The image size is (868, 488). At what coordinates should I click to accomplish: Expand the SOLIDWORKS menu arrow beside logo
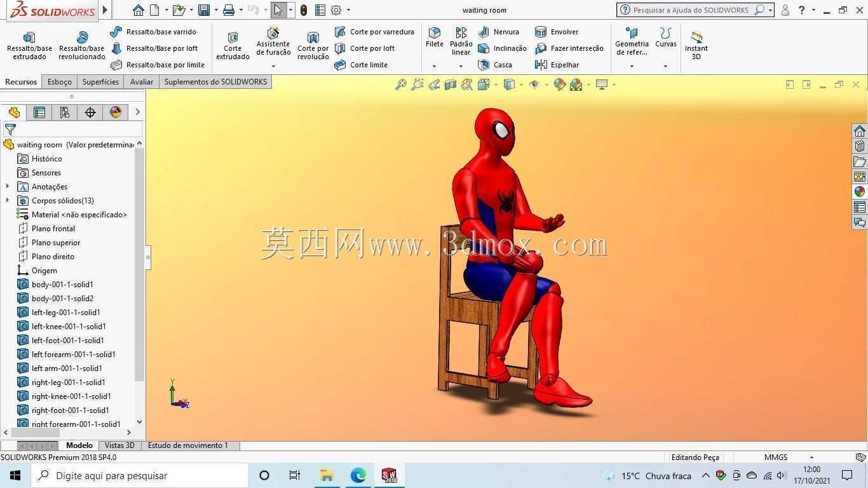(x=105, y=10)
